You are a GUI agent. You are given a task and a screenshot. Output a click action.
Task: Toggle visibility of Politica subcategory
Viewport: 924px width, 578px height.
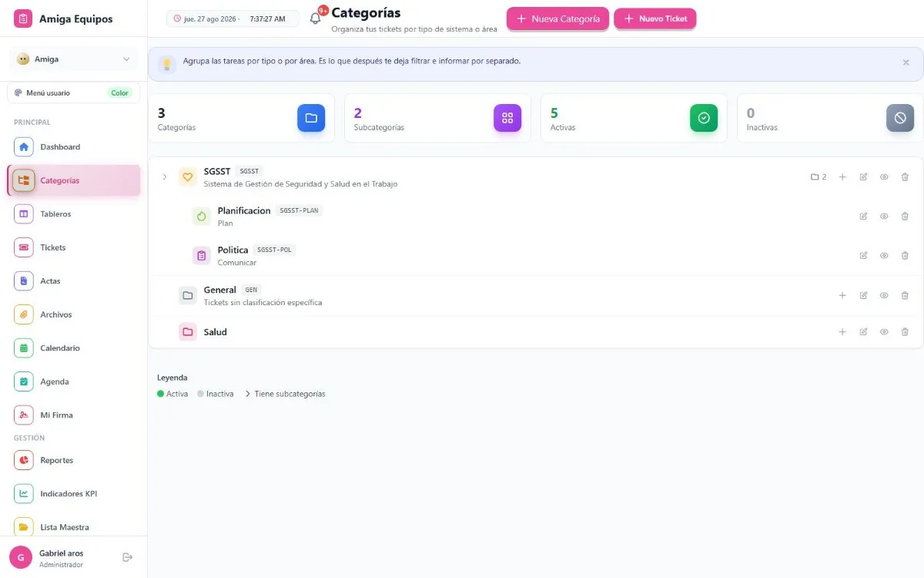pos(884,256)
